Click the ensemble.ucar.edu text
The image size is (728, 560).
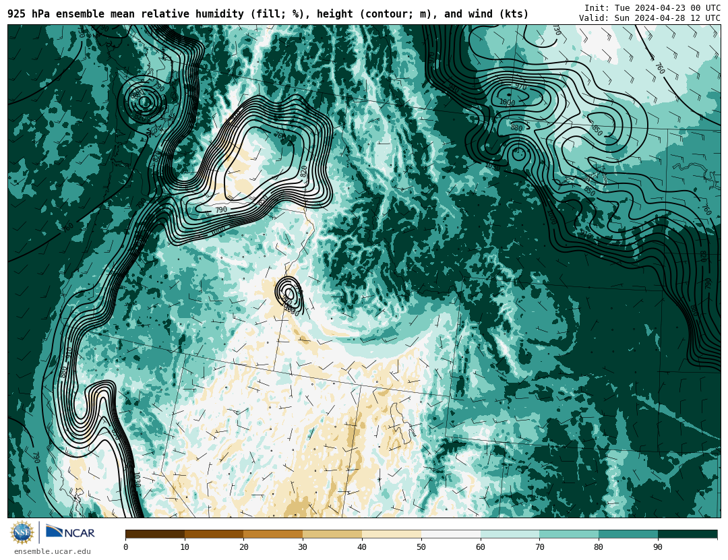click(x=53, y=552)
